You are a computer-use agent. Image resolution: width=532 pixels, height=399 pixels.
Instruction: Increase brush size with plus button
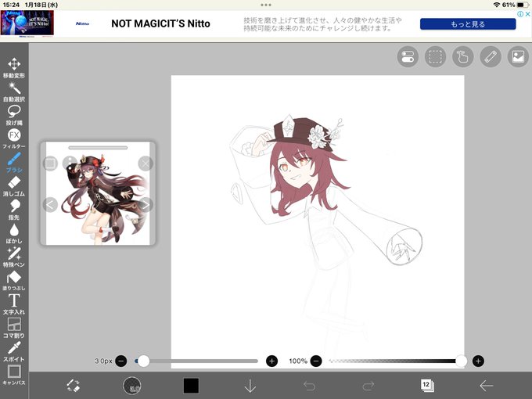pyautogui.click(x=271, y=361)
